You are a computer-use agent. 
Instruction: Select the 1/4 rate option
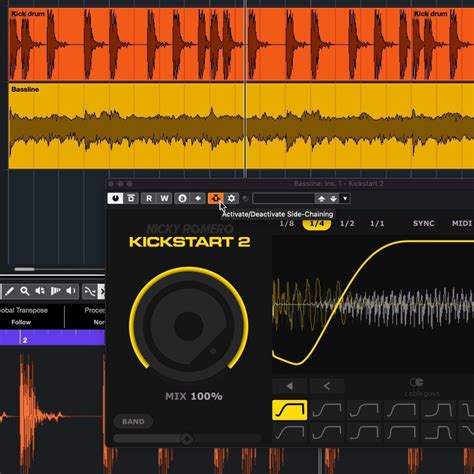click(x=317, y=223)
